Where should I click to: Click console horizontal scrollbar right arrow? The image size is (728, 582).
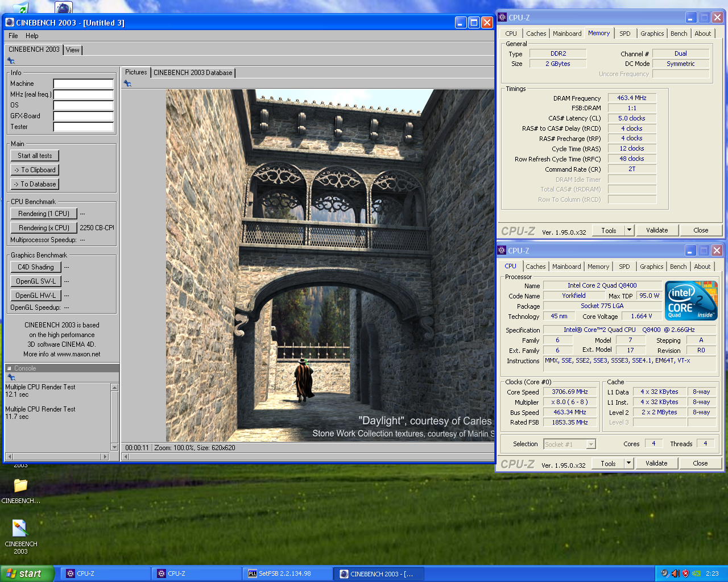(x=105, y=456)
